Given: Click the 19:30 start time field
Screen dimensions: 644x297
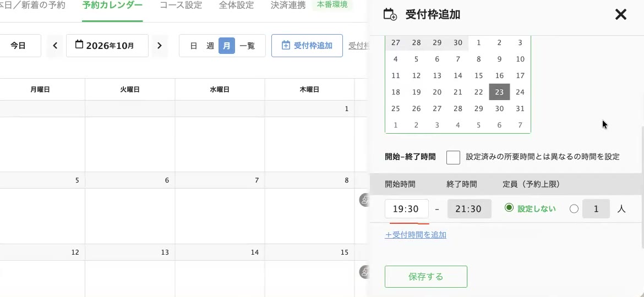Looking at the screenshot, I should (407, 209).
